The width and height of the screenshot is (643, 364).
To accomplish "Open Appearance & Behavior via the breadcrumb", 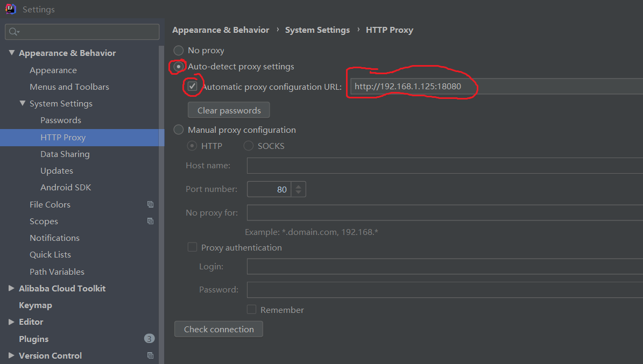I will click(220, 30).
